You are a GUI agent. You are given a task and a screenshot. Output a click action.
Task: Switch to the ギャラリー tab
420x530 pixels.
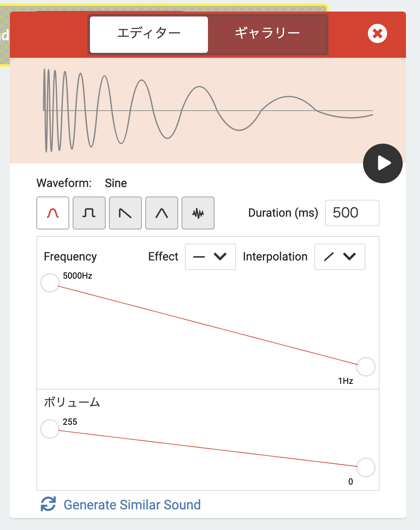tap(267, 34)
